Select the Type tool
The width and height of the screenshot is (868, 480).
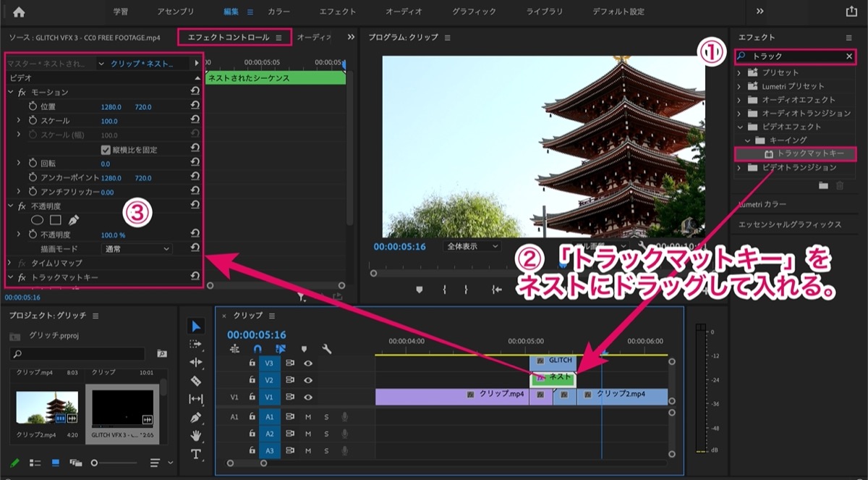coord(195,454)
